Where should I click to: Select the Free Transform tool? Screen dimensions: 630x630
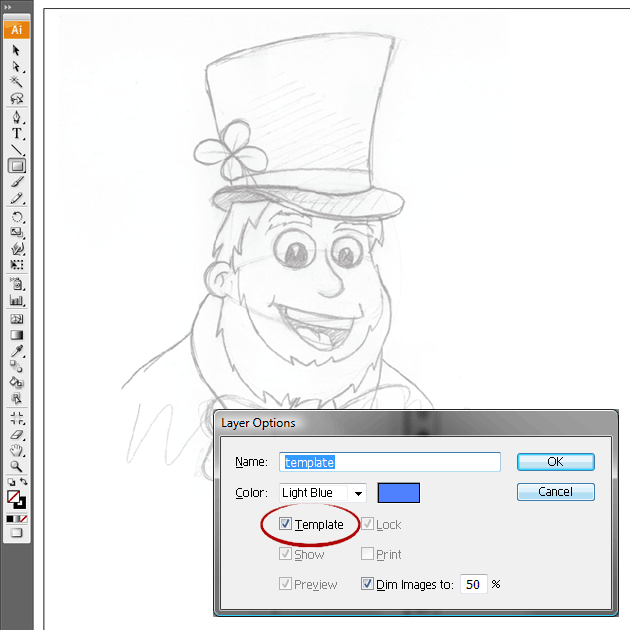[x=17, y=265]
